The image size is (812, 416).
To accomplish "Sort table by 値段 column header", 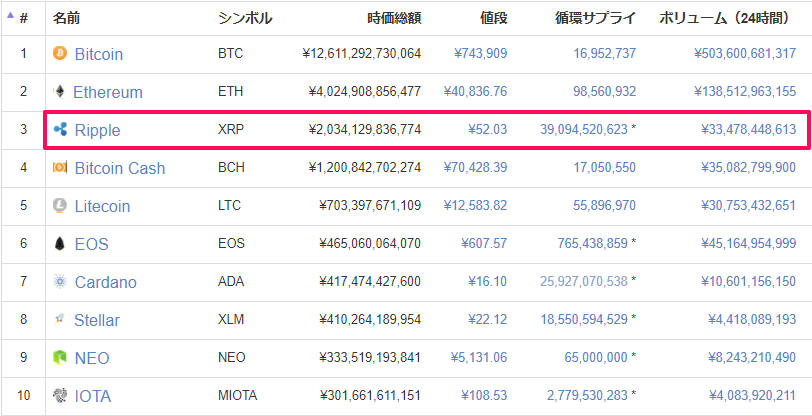I will click(x=494, y=18).
